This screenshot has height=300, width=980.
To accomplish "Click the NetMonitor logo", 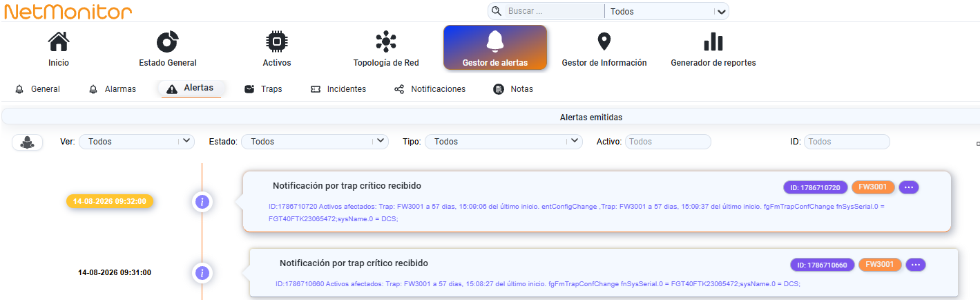I will 68,11.
